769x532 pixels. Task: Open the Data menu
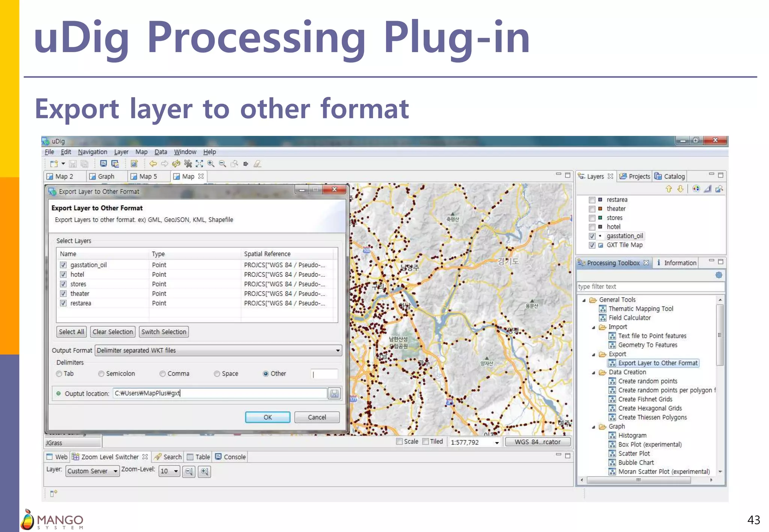point(161,152)
